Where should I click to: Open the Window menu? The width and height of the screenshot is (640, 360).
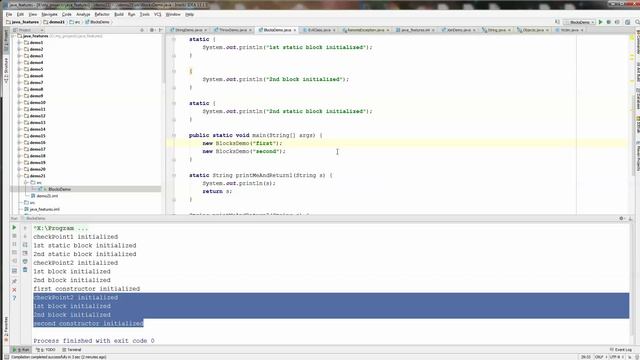pos(173,14)
